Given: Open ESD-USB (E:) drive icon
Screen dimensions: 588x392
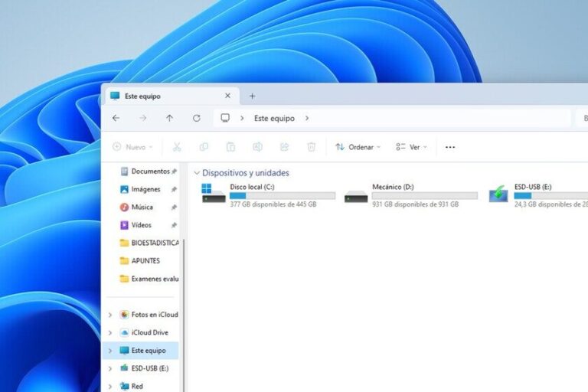Looking at the screenshot, I should (498, 194).
